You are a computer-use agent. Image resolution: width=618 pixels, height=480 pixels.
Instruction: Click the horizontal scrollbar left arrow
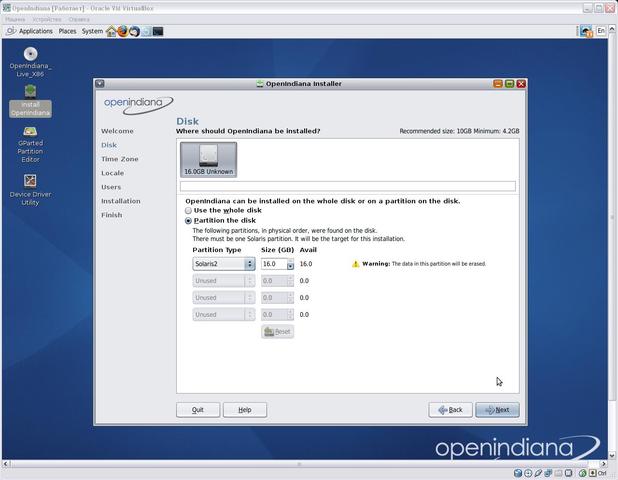(6, 464)
